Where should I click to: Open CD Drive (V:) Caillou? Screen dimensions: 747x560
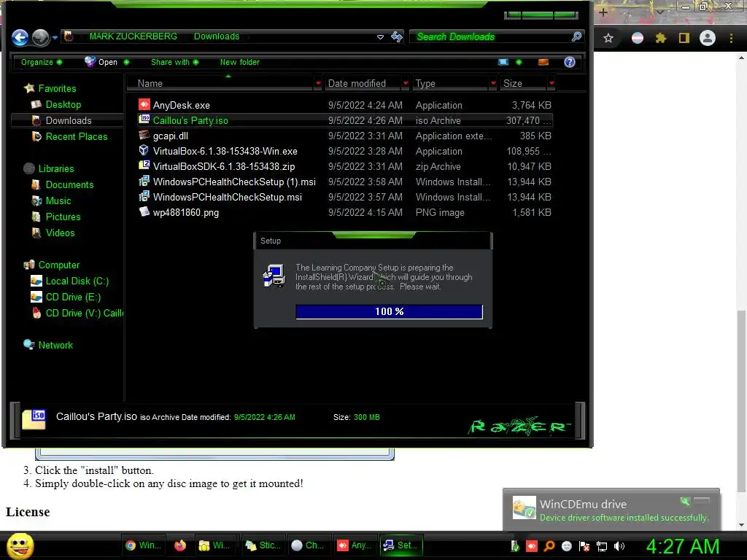(85, 313)
